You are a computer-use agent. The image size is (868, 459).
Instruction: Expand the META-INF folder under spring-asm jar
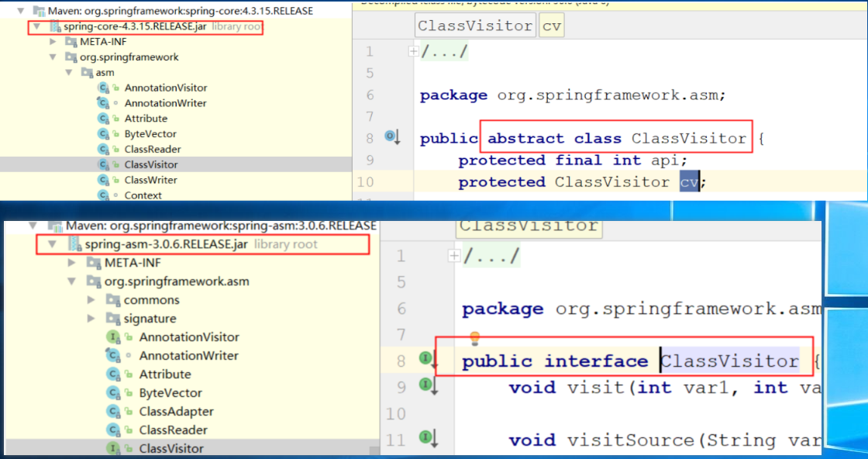71,262
